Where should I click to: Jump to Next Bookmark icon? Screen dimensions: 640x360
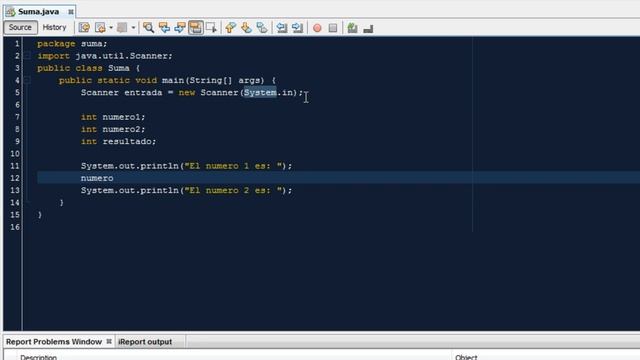246,28
